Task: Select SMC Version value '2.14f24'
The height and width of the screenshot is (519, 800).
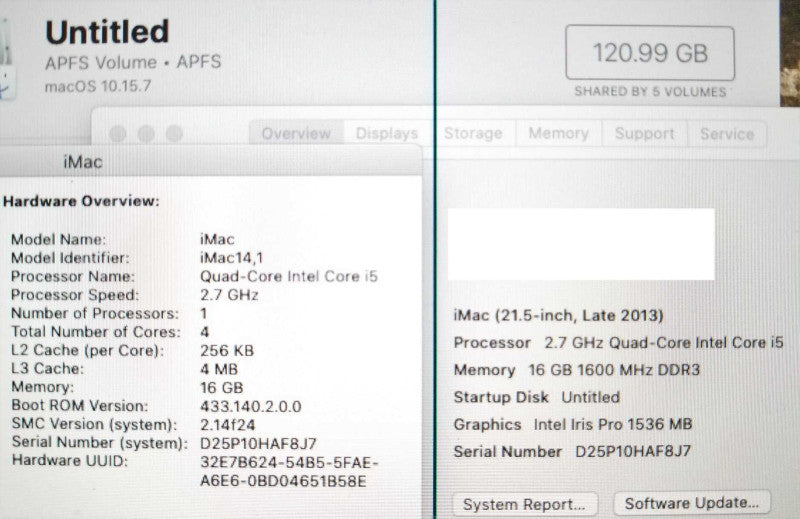Action: [228, 425]
